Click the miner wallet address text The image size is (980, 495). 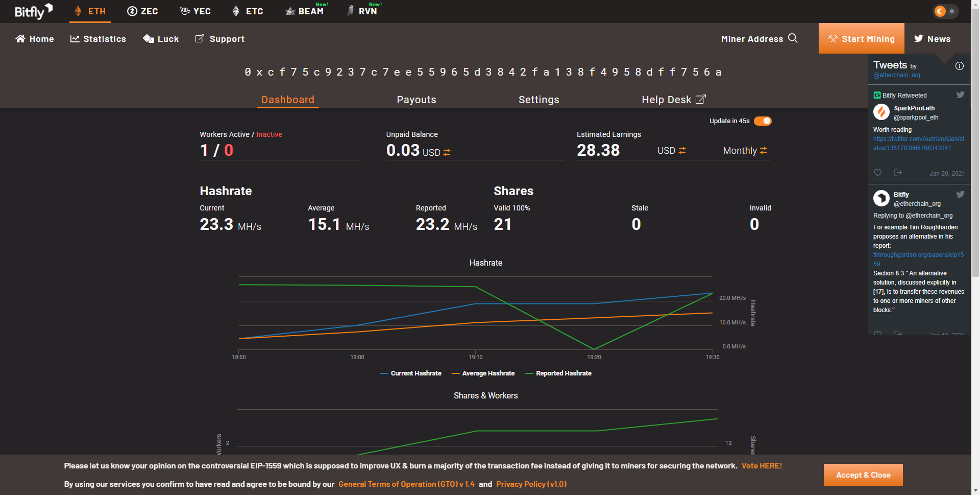click(x=483, y=72)
